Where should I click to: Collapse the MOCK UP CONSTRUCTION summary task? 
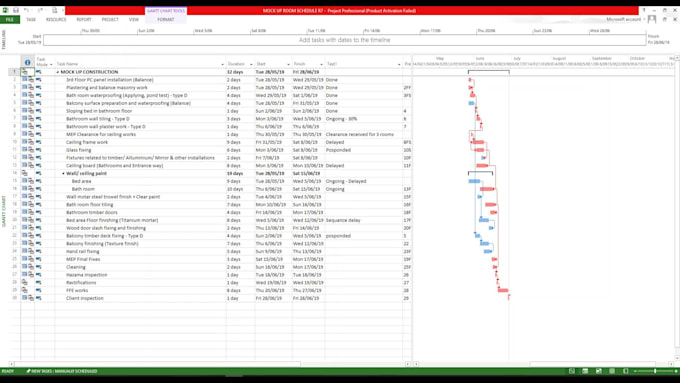(x=58, y=72)
